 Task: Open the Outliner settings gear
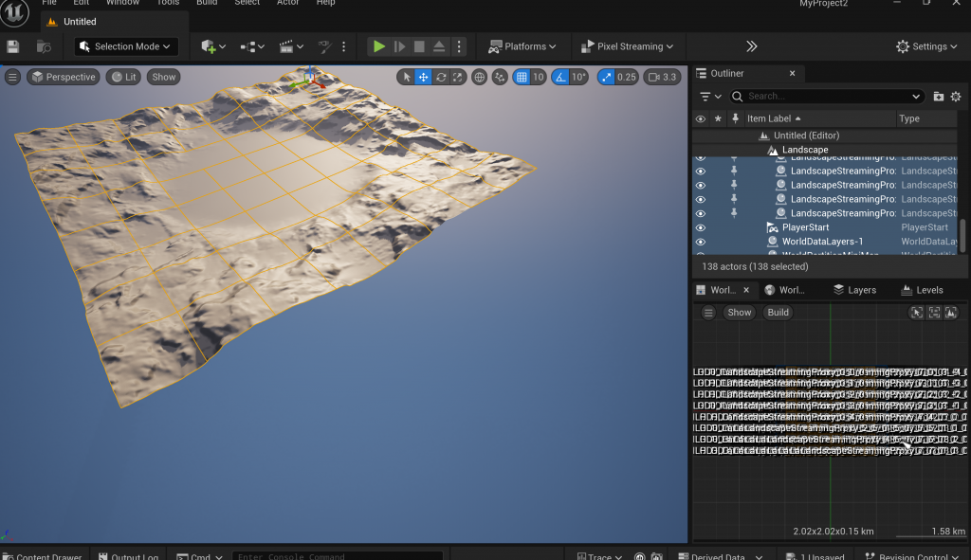956,96
